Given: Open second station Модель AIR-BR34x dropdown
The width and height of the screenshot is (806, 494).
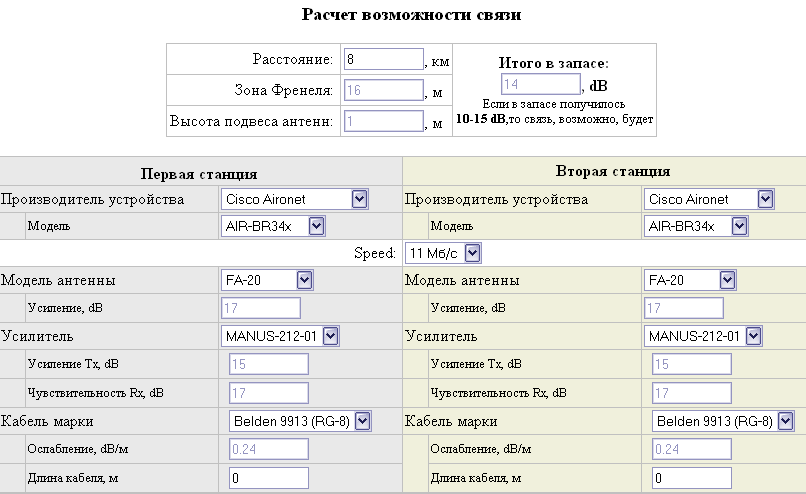Looking at the screenshot, I should (x=696, y=226).
